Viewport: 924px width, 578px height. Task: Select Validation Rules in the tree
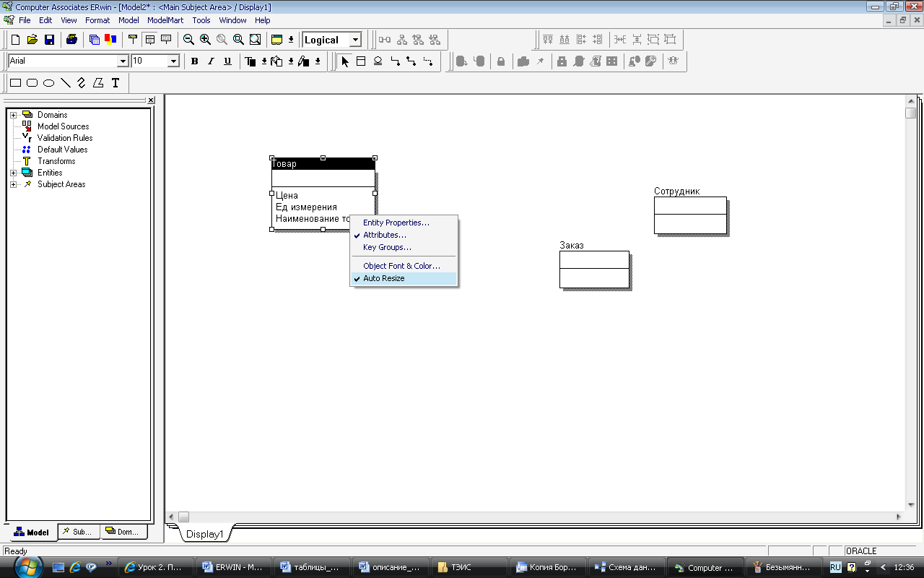tap(65, 138)
